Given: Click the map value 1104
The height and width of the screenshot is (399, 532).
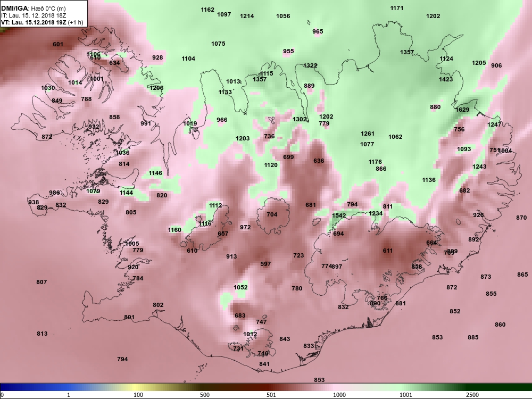Looking at the screenshot, I should pyautogui.click(x=188, y=59).
